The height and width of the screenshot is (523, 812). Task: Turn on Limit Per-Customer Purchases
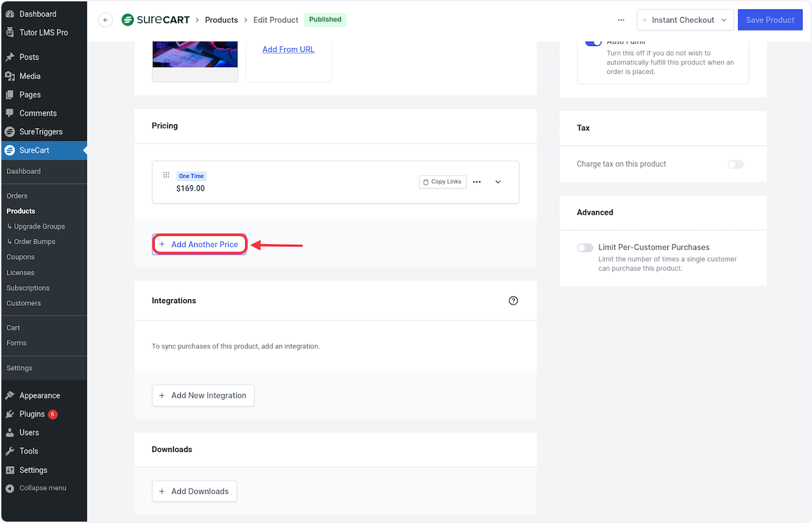585,248
